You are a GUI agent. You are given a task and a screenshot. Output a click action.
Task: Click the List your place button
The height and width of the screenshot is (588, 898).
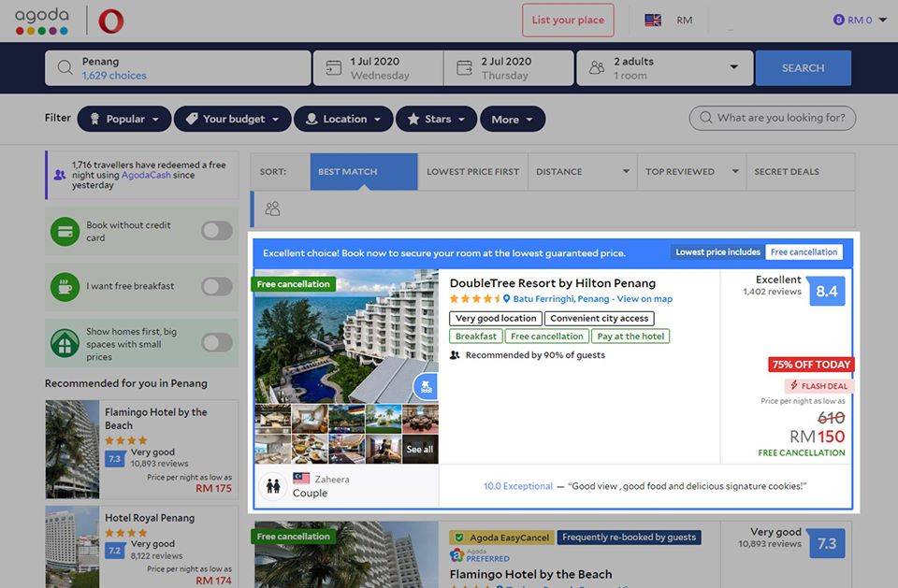568,21
